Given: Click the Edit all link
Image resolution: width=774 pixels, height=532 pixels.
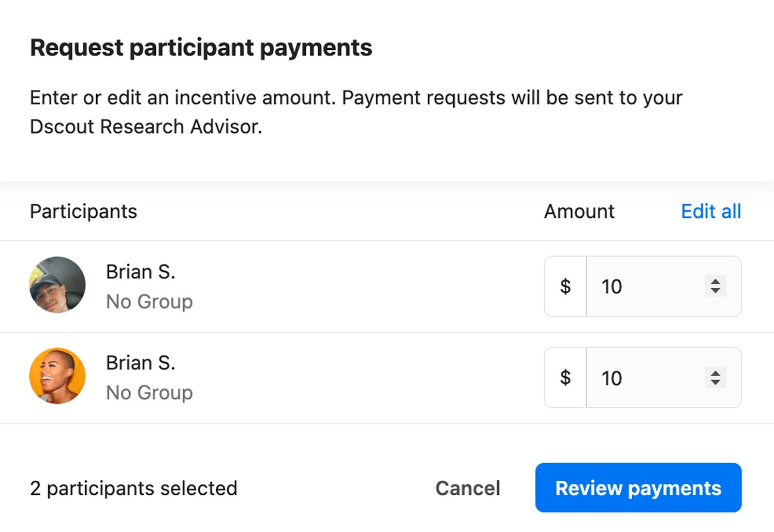Looking at the screenshot, I should [711, 211].
